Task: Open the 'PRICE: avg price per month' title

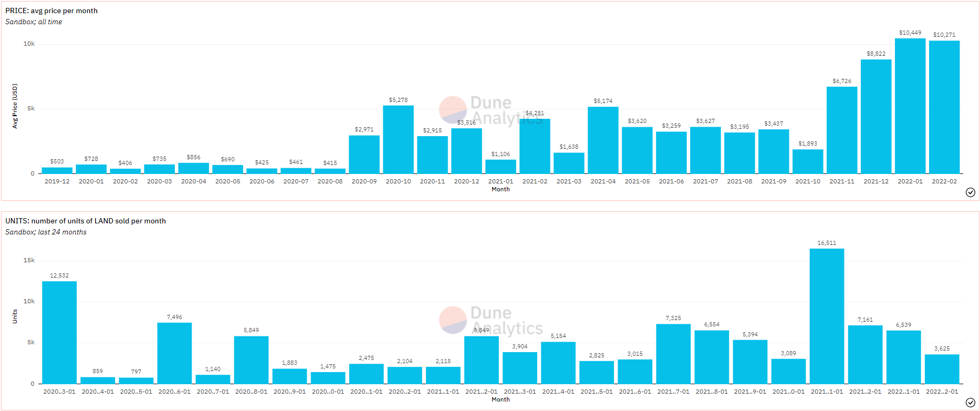Action: pyautogui.click(x=51, y=11)
